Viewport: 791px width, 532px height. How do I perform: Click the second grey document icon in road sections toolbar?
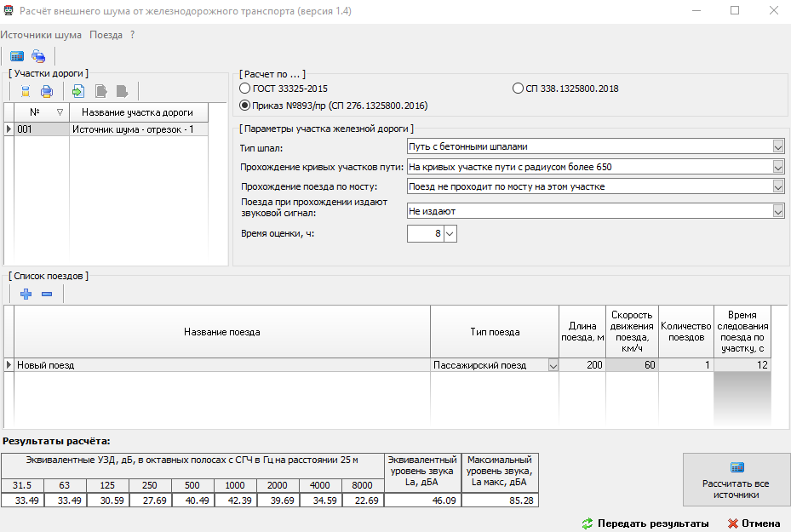click(x=122, y=91)
